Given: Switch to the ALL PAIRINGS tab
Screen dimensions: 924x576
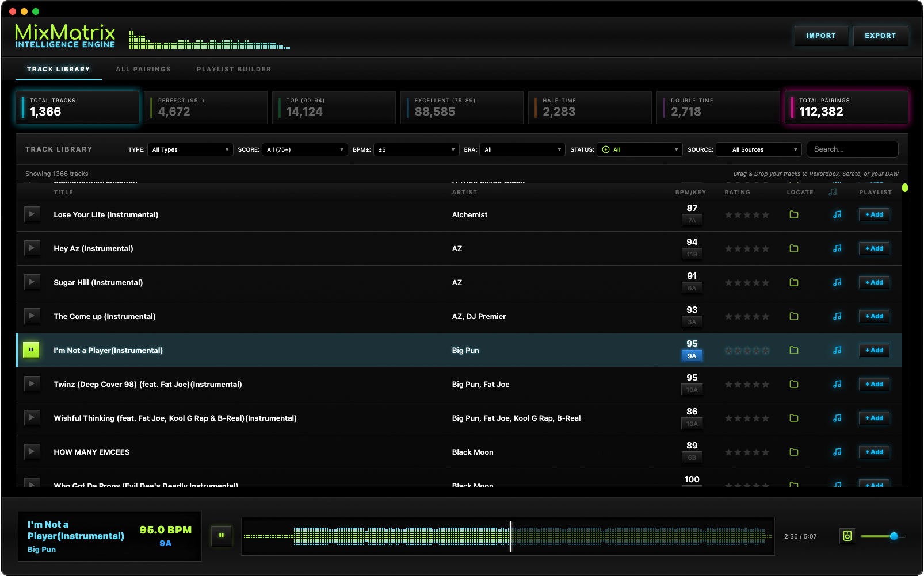Looking at the screenshot, I should click(143, 69).
